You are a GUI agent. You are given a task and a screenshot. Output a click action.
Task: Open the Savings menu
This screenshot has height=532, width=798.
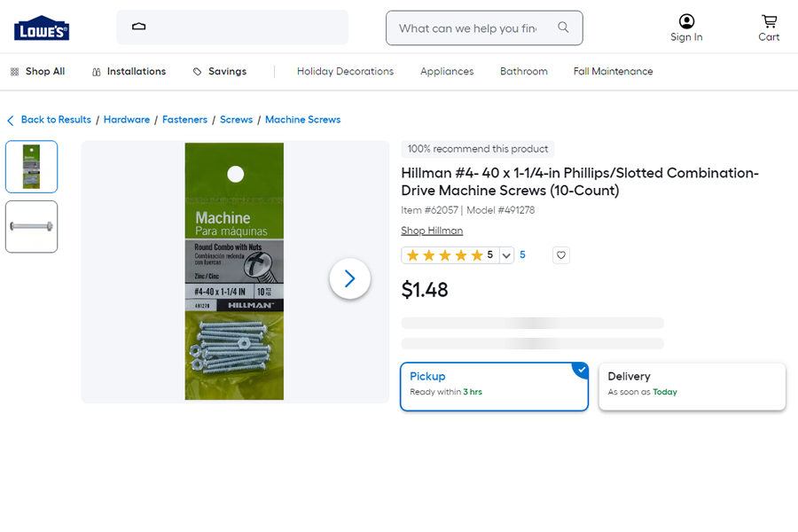click(228, 71)
